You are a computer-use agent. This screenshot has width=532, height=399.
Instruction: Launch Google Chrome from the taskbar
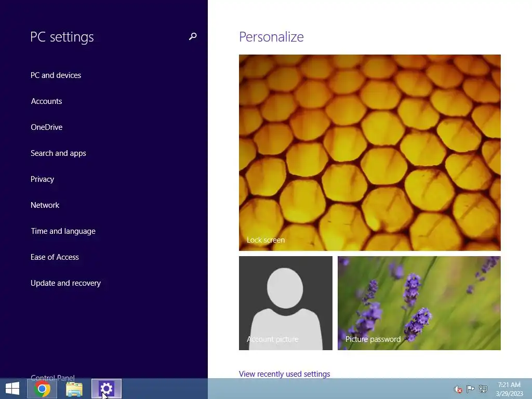point(42,389)
